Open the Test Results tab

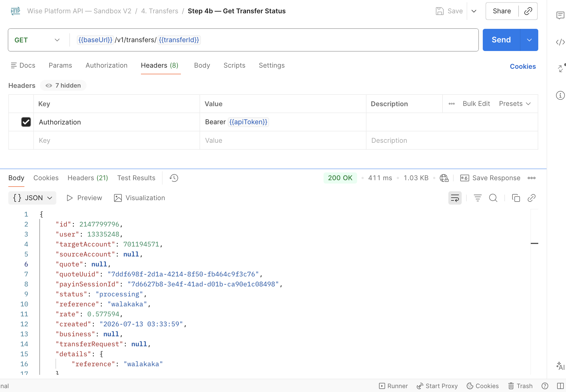click(136, 178)
